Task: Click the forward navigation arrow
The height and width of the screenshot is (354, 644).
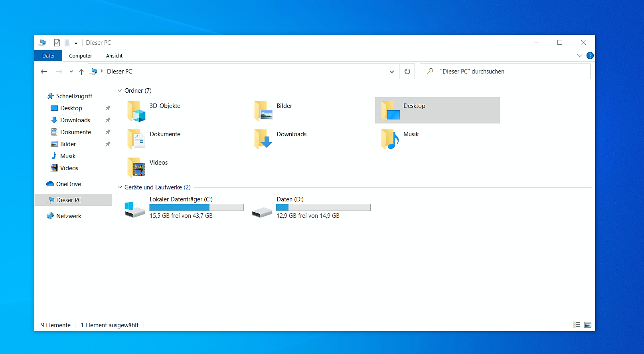Action: pos(59,72)
